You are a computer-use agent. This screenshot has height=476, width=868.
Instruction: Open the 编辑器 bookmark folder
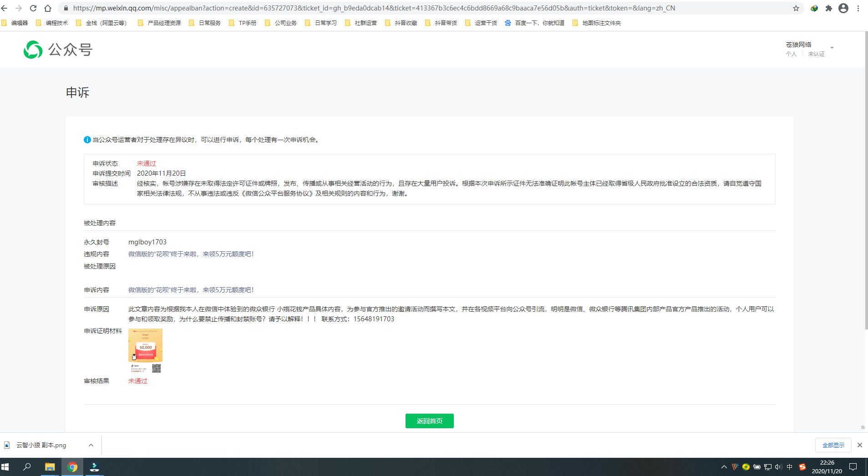pyautogui.click(x=15, y=23)
